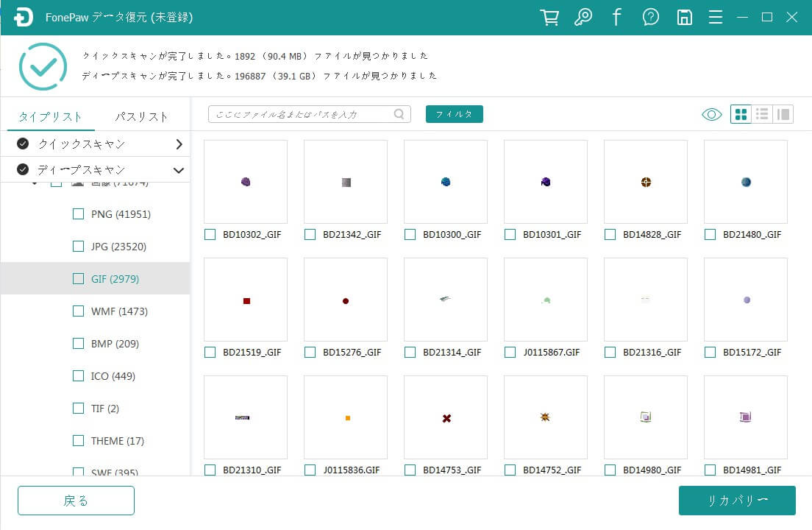
Task: Check the GIF (2979) checkbox
Action: click(78, 279)
